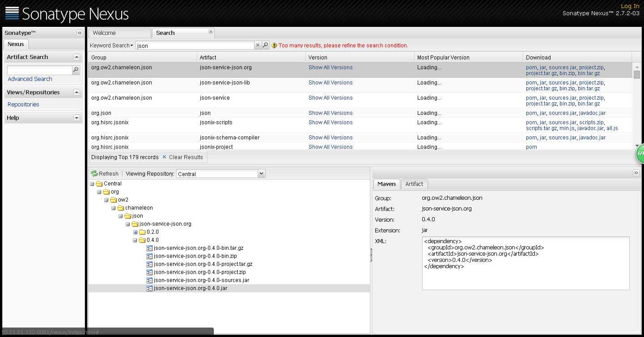Image resolution: width=644 pixels, height=337 pixels.
Task: Select the json-service-json.org-0.4.0-project.tar.gz file
Action: click(x=203, y=264)
